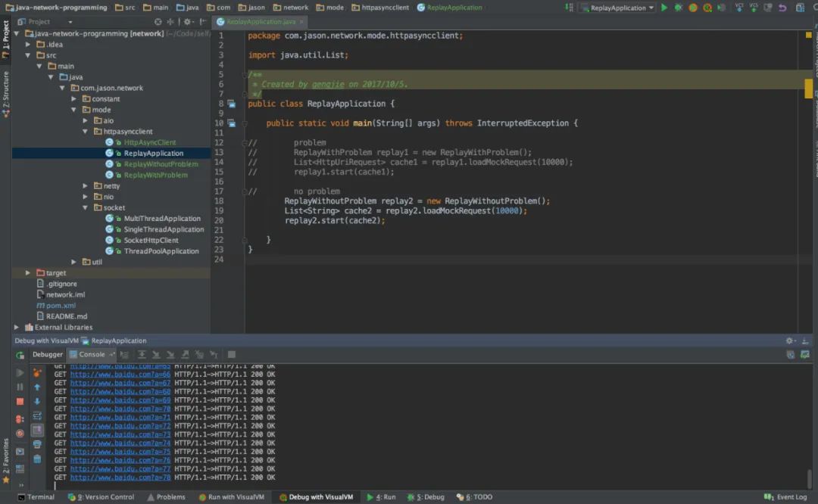Open the ReplayApplication run configuration dropdown
818x504 pixels.
coord(617,8)
